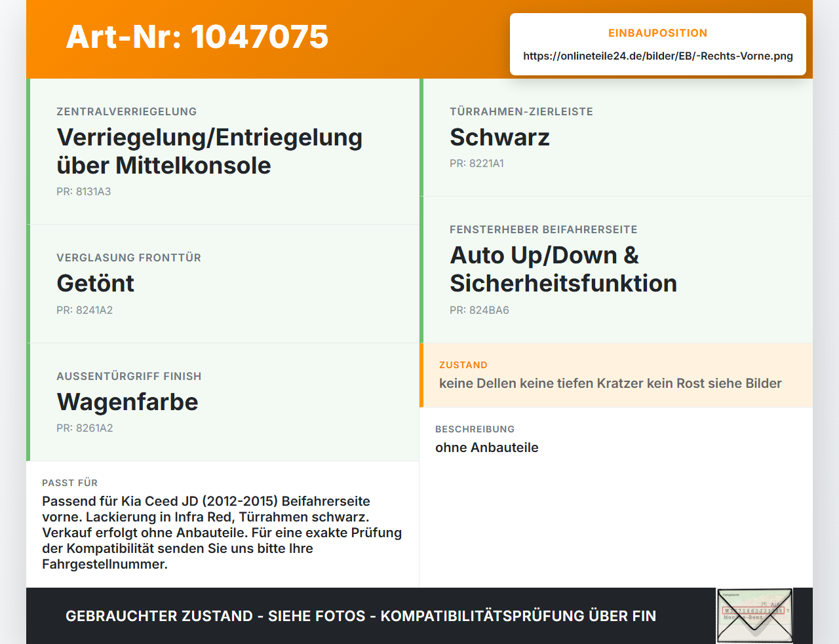Click PR: 8131A3 code

84,192
